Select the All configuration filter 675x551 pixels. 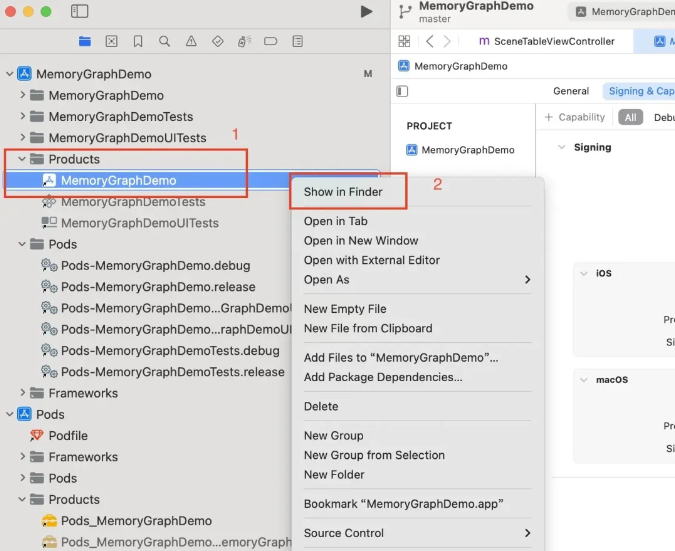click(630, 117)
